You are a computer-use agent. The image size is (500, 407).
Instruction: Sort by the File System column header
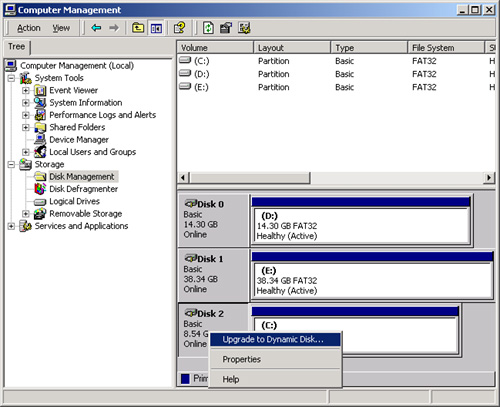point(446,48)
